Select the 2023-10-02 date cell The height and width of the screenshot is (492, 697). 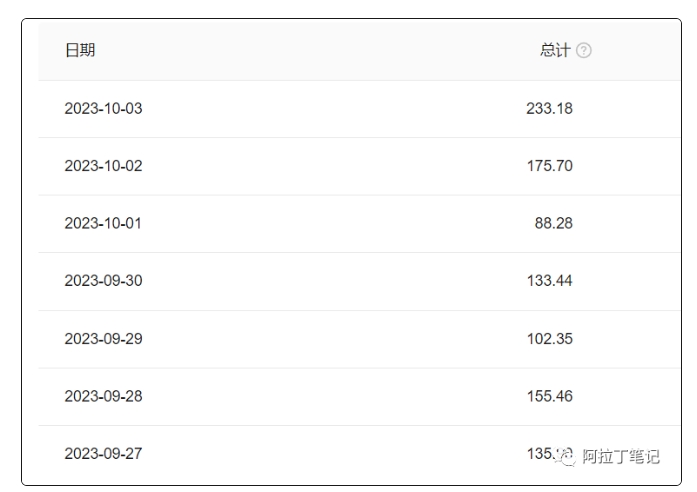click(x=103, y=166)
